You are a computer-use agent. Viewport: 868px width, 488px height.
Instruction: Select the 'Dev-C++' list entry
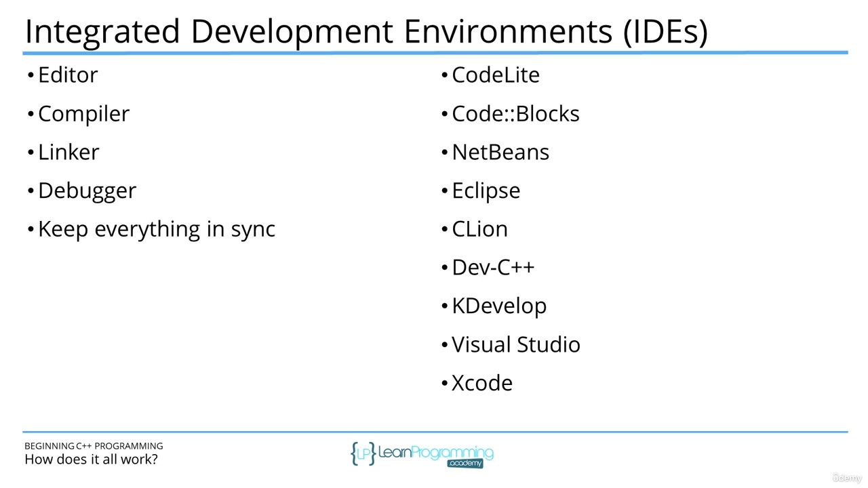(493, 267)
